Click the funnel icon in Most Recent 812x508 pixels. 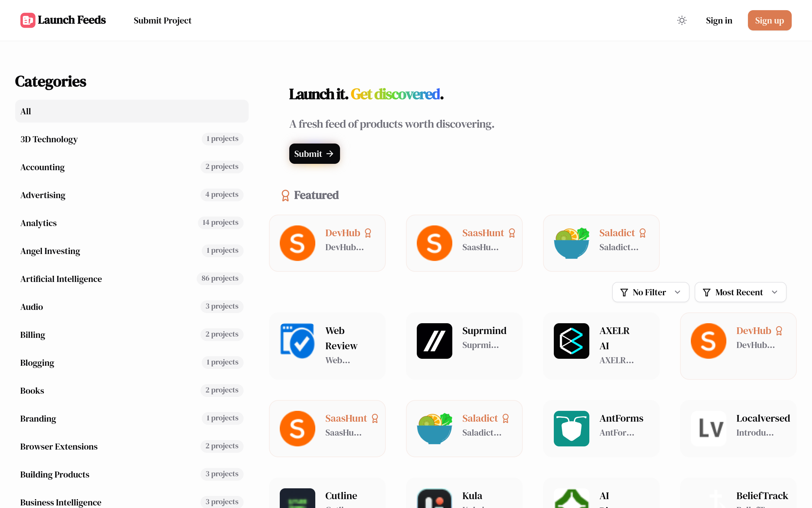tap(706, 292)
